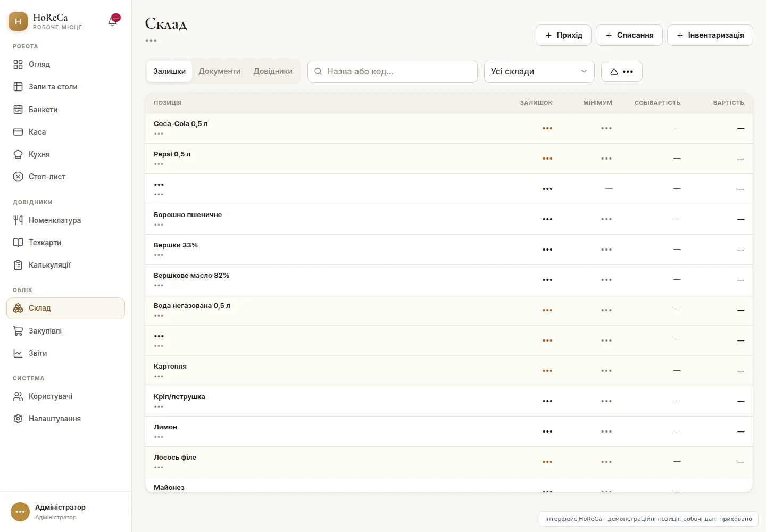This screenshot has width=766, height=532.
Task: Focus the Назва або код search field
Action: pyautogui.click(x=393, y=71)
